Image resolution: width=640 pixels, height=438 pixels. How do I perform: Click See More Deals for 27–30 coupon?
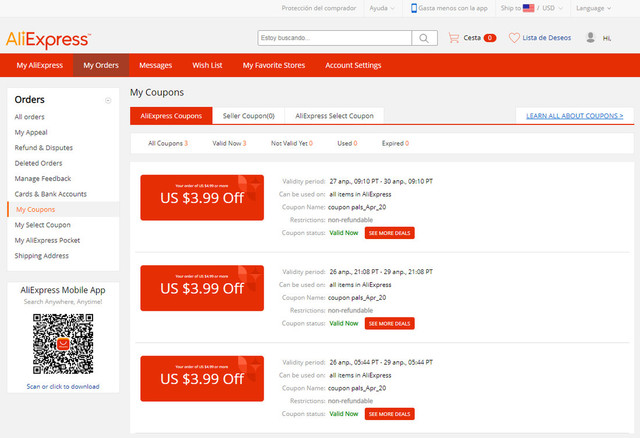(x=389, y=233)
